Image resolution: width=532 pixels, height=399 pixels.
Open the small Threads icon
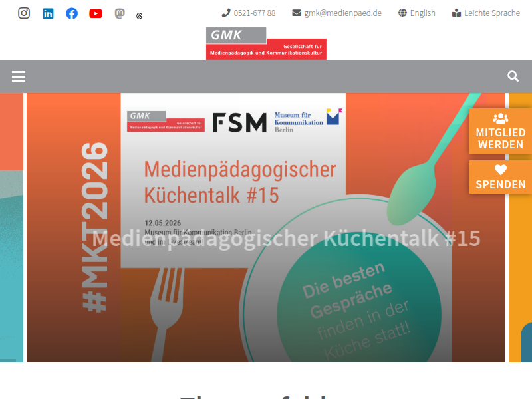coord(139,16)
